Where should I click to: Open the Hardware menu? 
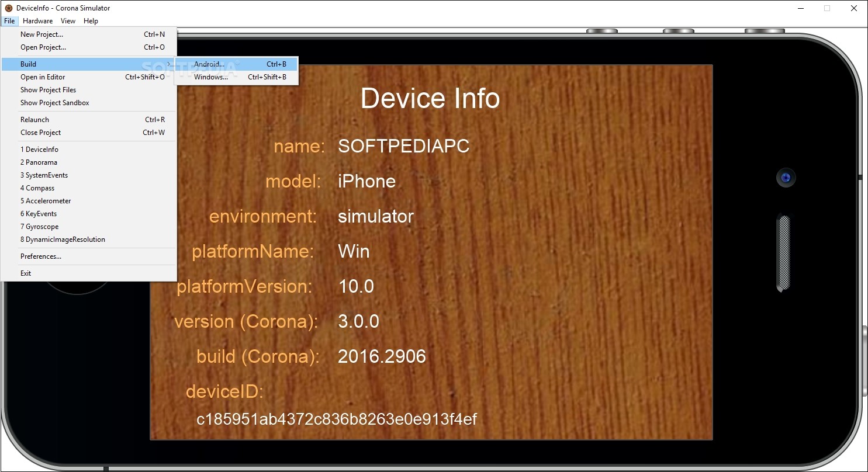[x=38, y=21]
